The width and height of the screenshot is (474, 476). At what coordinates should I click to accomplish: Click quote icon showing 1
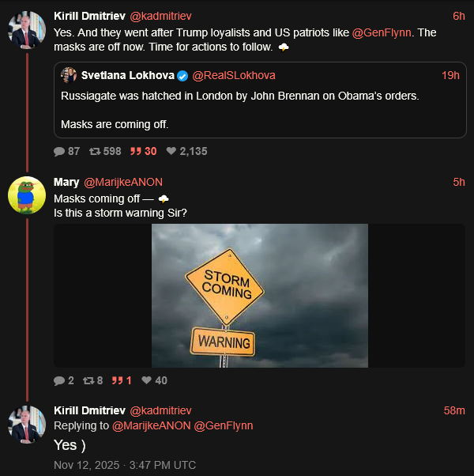click(116, 380)
